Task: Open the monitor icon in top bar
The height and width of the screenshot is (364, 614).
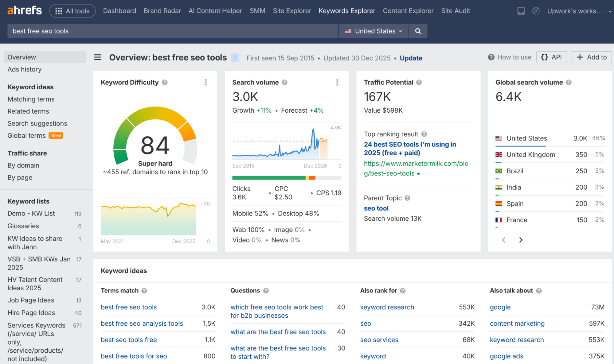Action: coord(521,11)
